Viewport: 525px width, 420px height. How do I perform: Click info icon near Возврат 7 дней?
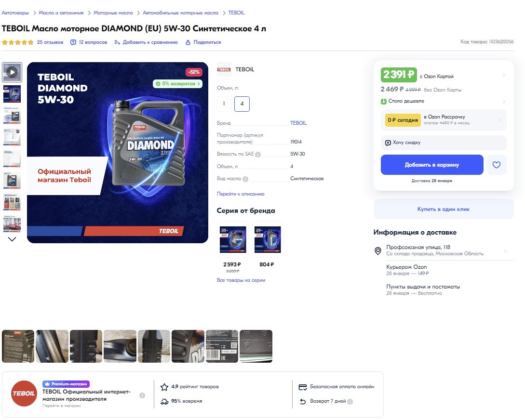350,401
